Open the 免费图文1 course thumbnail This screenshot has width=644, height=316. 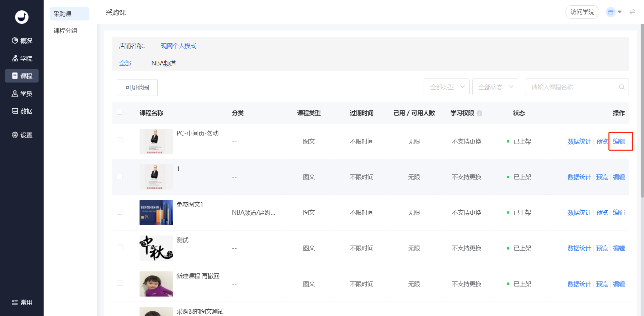[x=156, y=212]
